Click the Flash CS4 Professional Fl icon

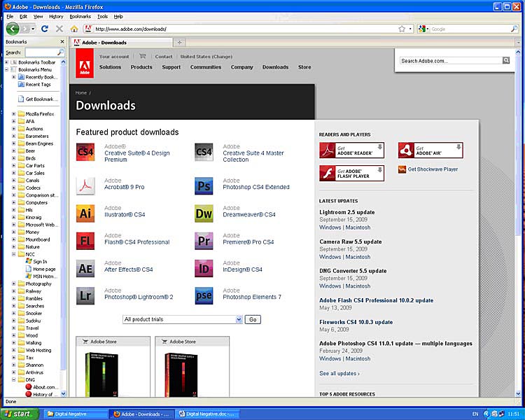tap(85, 241)
